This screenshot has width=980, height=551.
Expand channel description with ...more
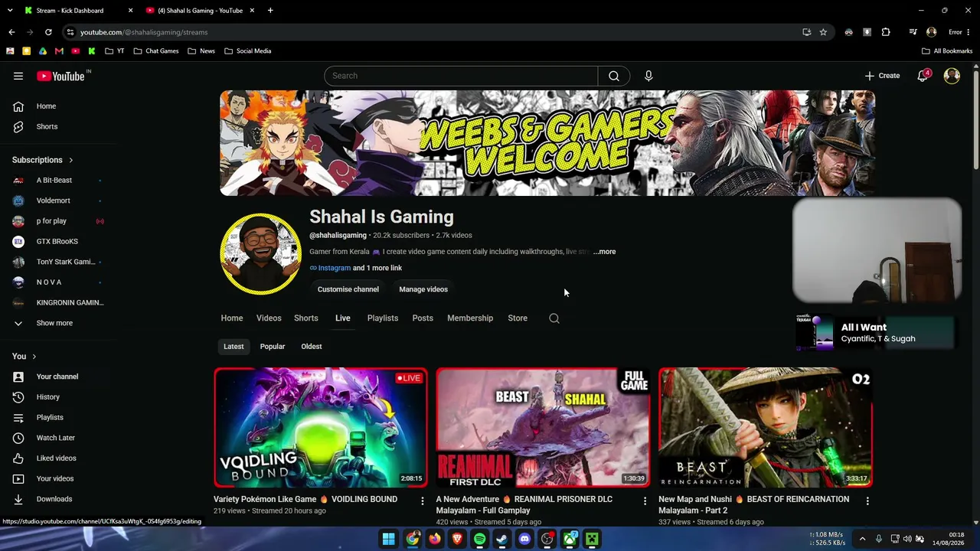tap(604, 252)
